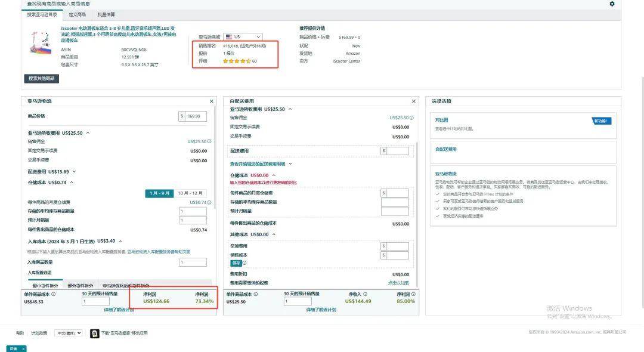Collapse the 仓储成本 US$0.74 section

pos(72,183)
